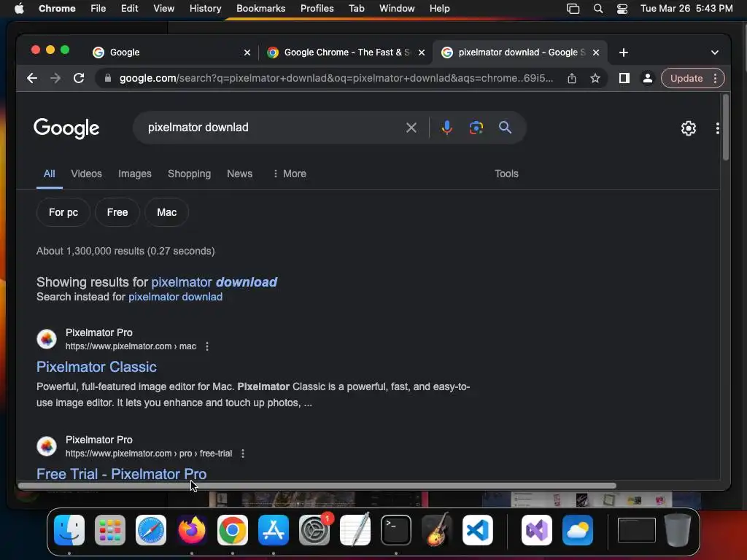Image resolution: width=747 pixels, height=560 pixels.
Task: Reload the current page
Action: (x=79, y=78)
